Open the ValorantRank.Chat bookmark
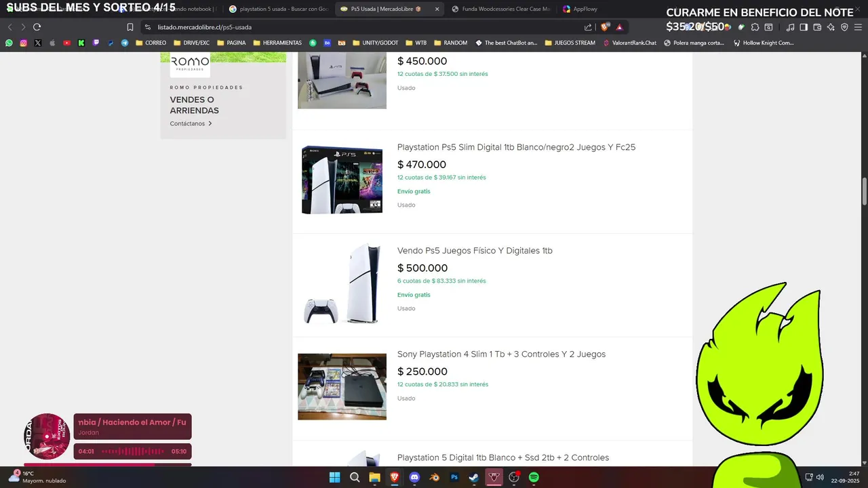This screenshot has width=868, height=488. (629, 43)
